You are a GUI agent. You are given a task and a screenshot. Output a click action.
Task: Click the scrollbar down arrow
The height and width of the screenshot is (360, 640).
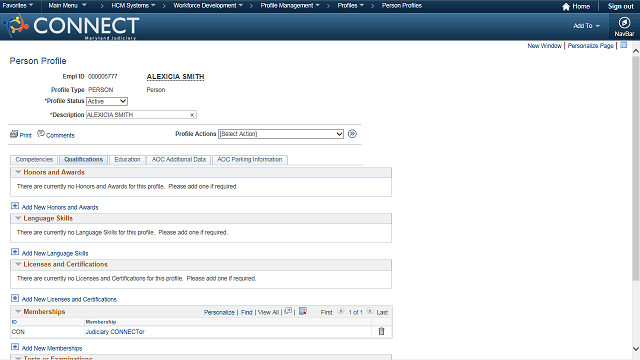[636, 349]
